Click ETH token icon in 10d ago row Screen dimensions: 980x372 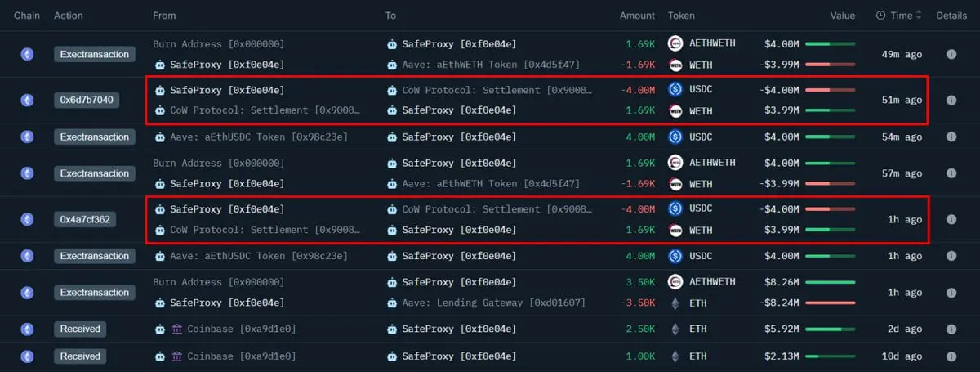click(x=675, y=356)
